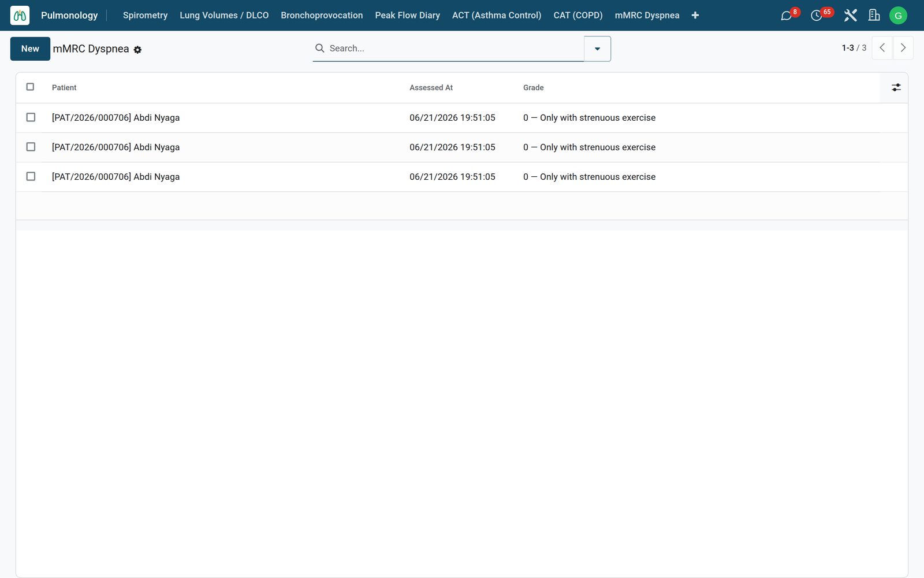Tick the select-all checkbox in table header
Image resolution: width=924 pixels, height=578 pixels.
pyautogui.click(x=31, y=87)
